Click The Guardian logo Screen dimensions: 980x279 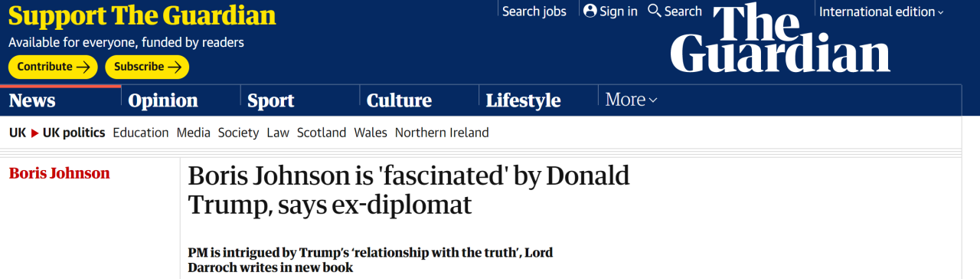point(780,38)
